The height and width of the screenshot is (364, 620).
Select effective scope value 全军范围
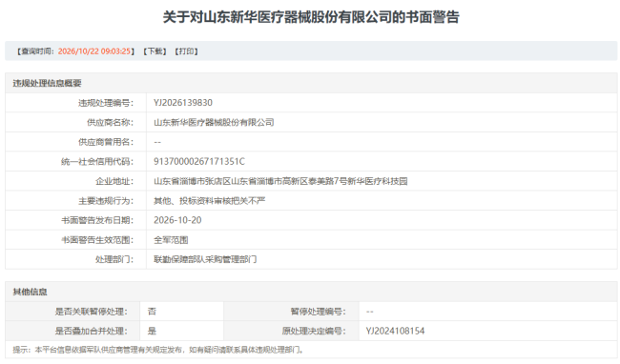pyautogui.click(x=171, y=240)
